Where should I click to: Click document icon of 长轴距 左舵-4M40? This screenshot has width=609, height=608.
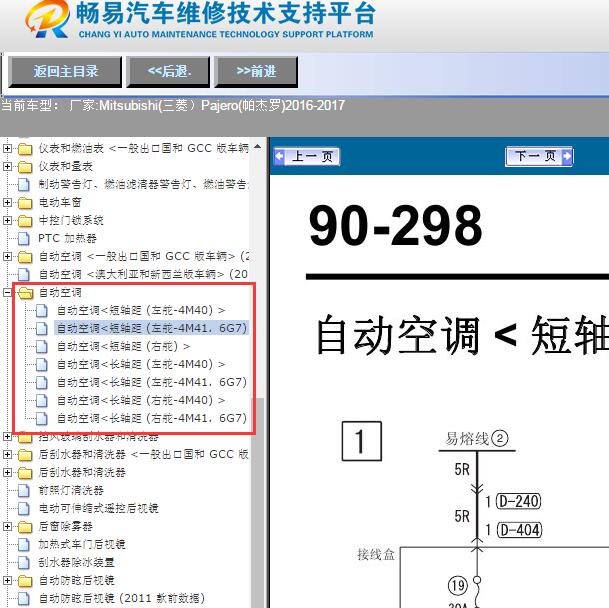click(42, 364)
